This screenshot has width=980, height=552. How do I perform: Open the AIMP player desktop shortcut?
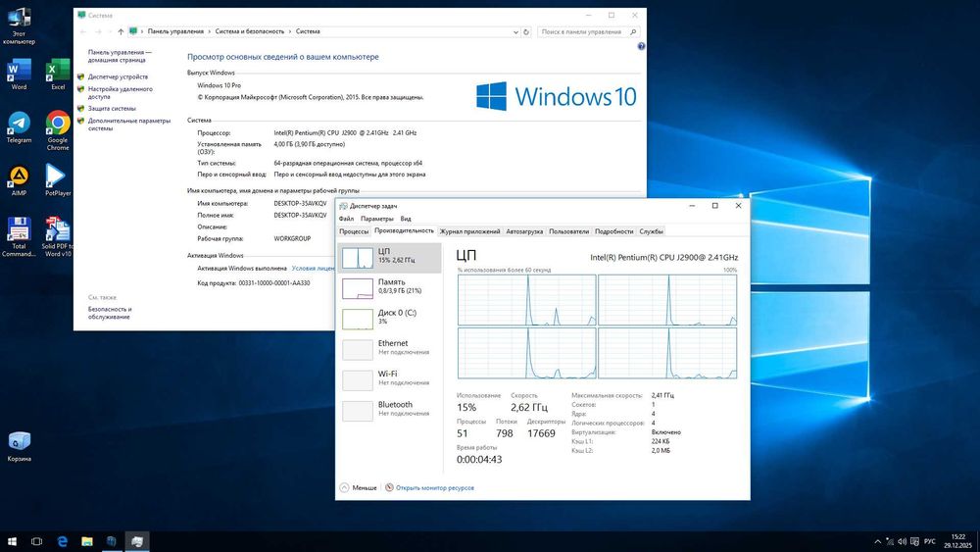click(x=19, y=181)
